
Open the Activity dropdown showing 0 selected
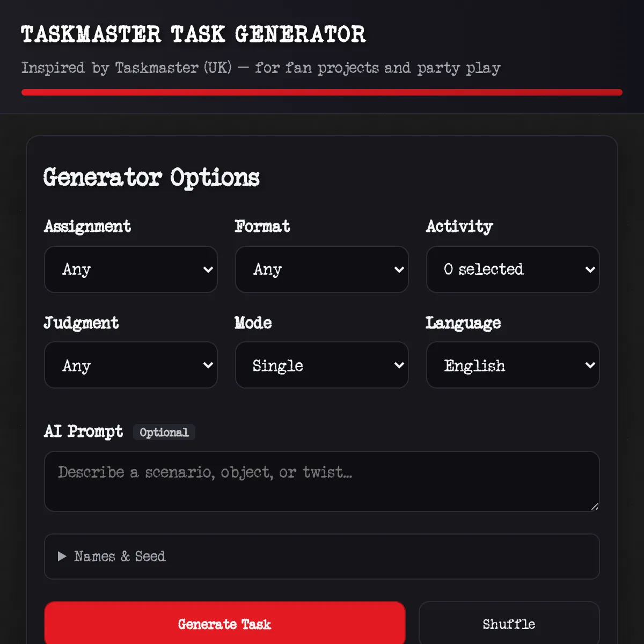click(x=513, y=269)
